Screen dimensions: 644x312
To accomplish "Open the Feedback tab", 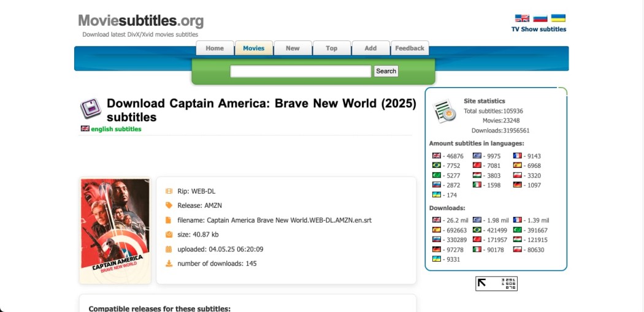I will click(410, 48).
